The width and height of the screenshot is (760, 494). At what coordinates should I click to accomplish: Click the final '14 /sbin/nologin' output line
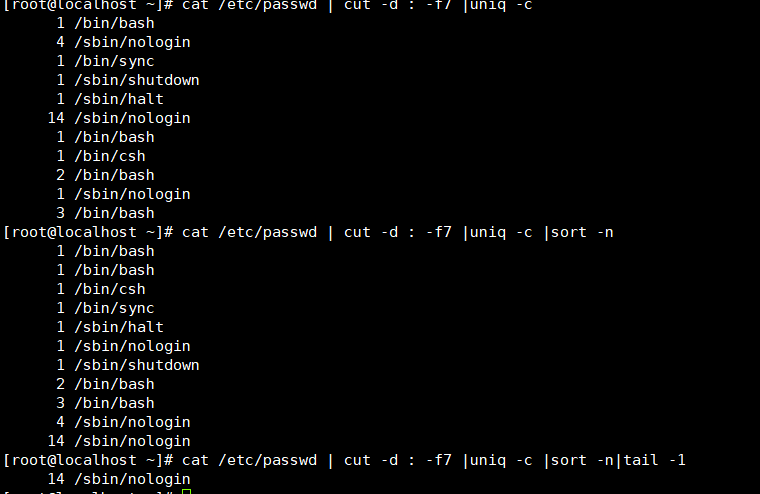coord(119,479)
